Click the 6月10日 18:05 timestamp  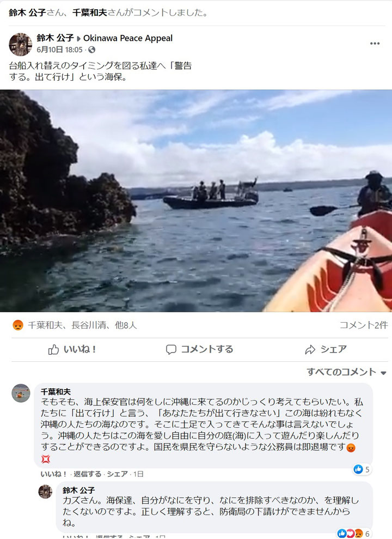click(60, 50)
